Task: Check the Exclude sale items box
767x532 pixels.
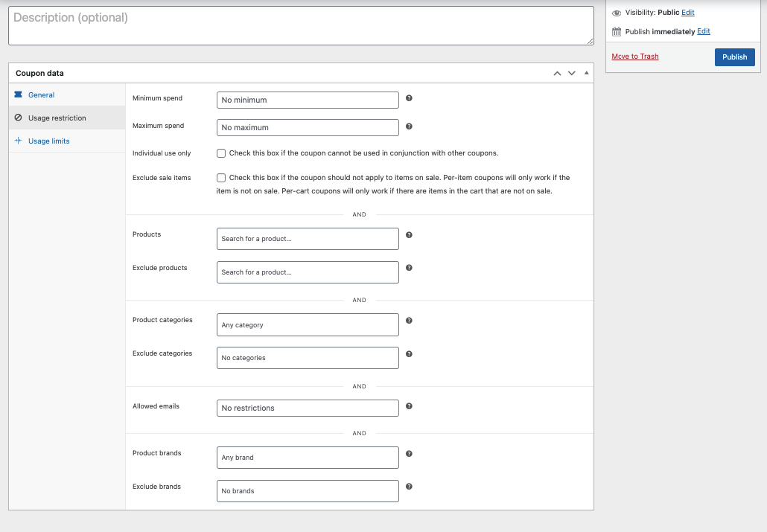Action: click(x=221, y=178)
